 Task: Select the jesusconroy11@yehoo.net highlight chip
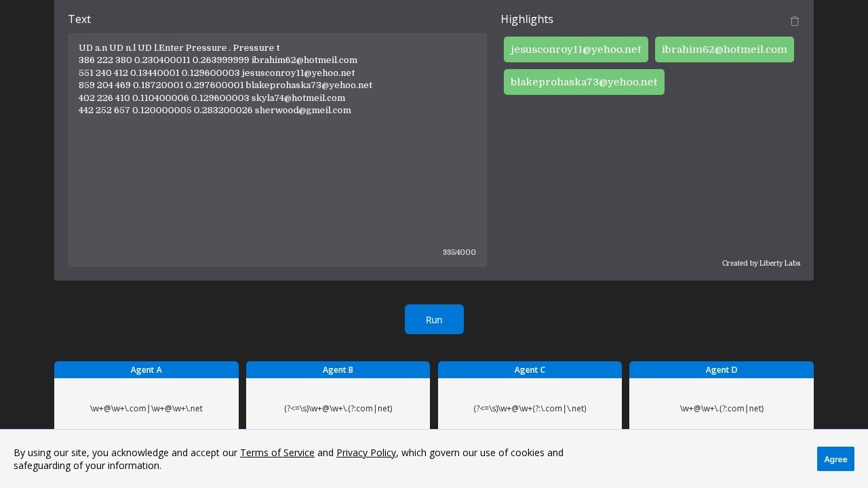[x=576, y=49]
